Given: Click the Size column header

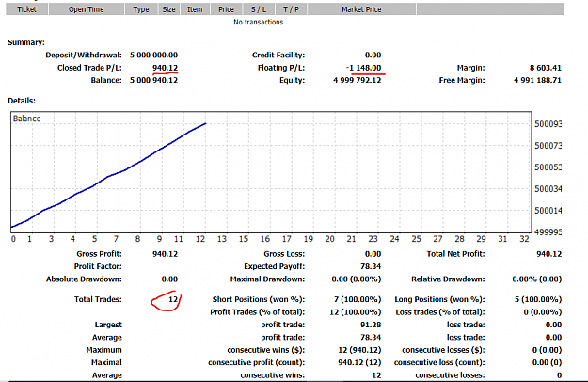Looking at the screenshot, I should 168,9.
